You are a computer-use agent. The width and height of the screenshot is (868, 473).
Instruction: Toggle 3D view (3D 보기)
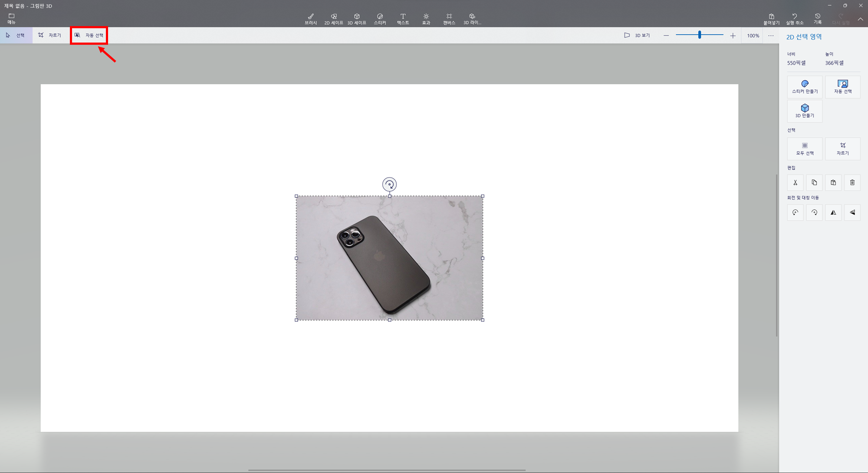[637, 35]
